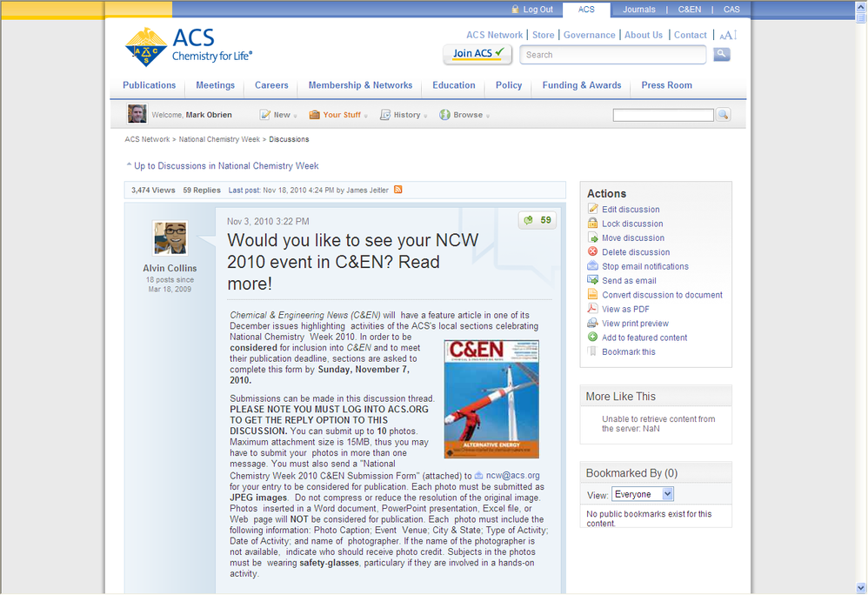Viewport: 868px width, 595px height.
Task: Switch to the C&EN top tab
Action: 690,10
